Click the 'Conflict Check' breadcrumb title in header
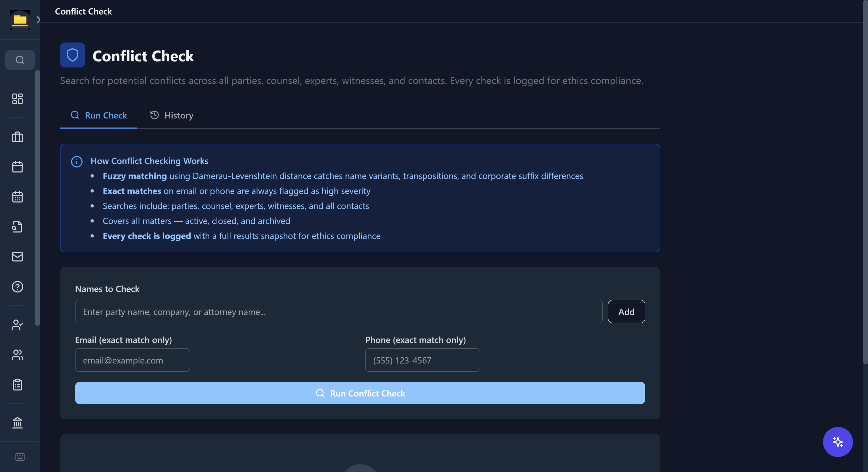 [83, 11]
